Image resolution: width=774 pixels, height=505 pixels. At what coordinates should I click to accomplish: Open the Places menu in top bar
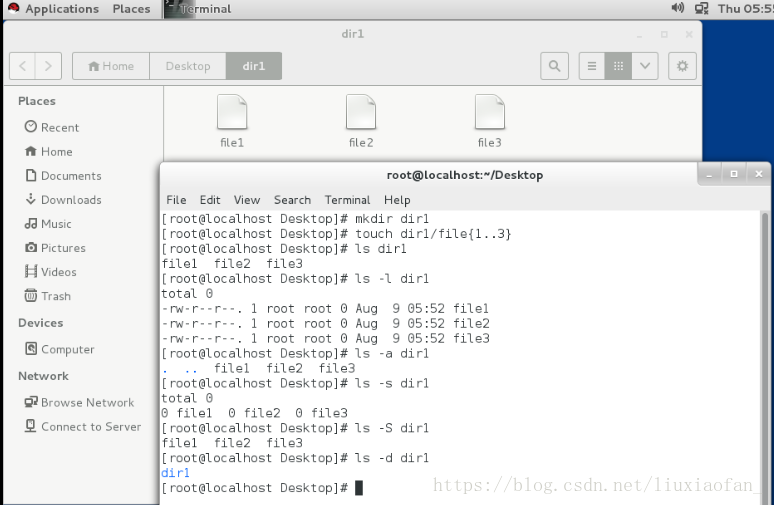[x=131, y=9]
